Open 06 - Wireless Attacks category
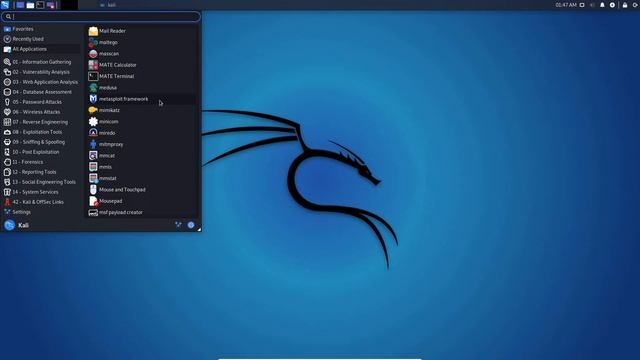The width and height of the screenshot is (640, 360). pyautogui.click(x=41, y=112)
